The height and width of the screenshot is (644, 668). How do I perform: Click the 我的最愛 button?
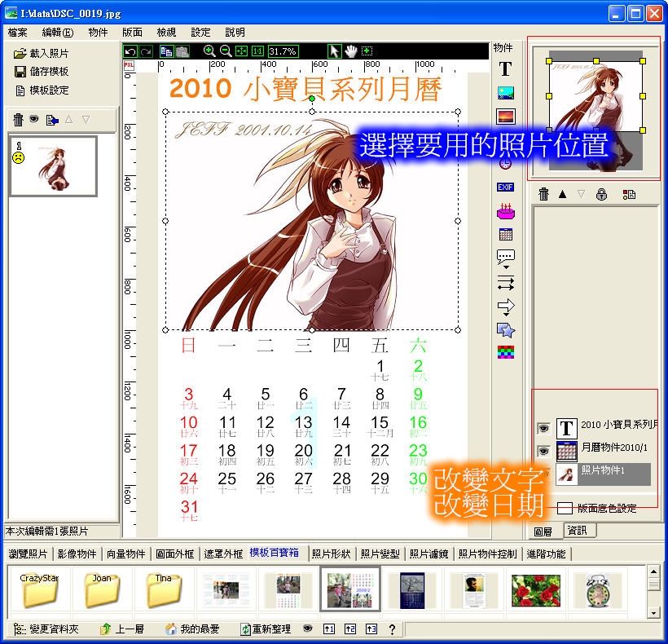click(192, 629)
